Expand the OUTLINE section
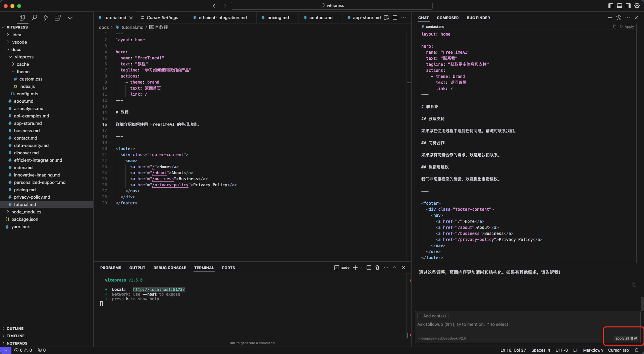644x354 pixels. coord(15,328)
